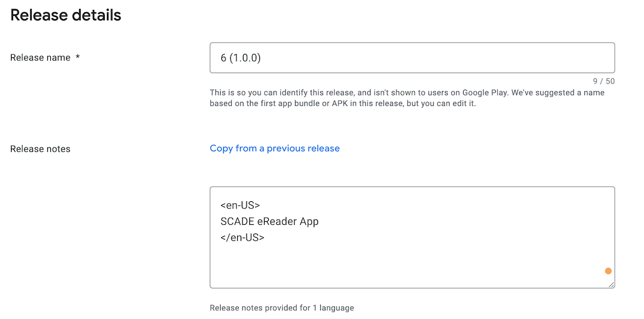Click the 9 / 50 character counter
The height and width of the screenshot is (319, 644).
pos(603,81)
